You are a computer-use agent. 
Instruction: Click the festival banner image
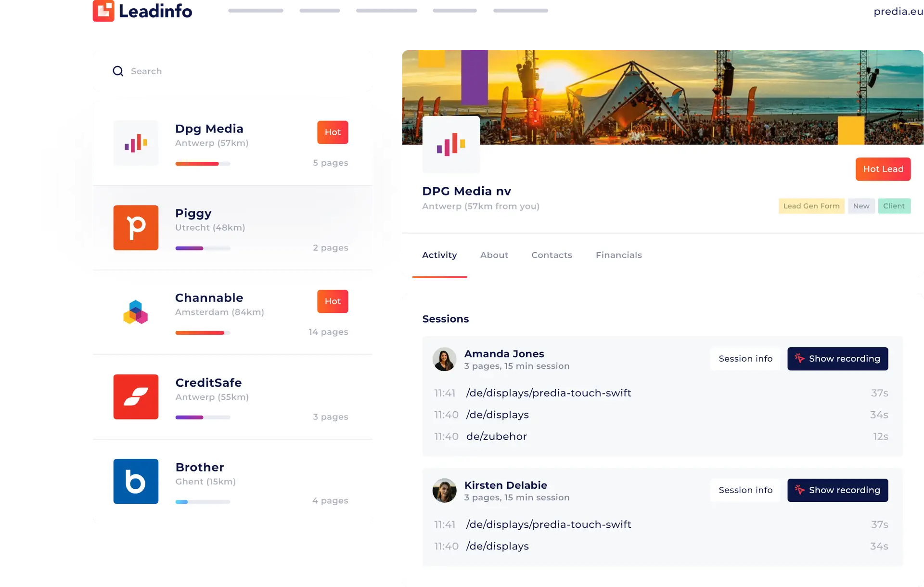click(x=662, y=97)
